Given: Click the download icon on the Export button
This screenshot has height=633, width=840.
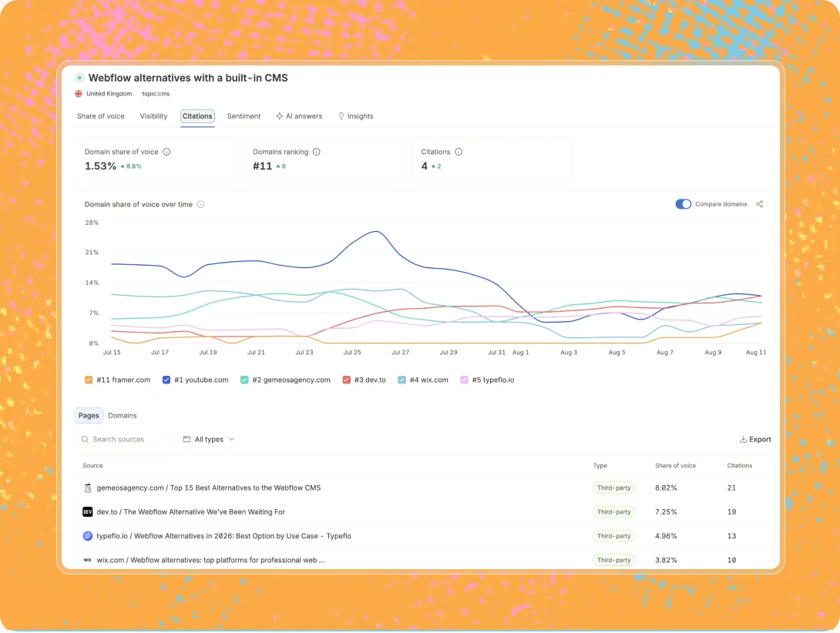Looking at the screenshot, I should (x=743, y=439).
